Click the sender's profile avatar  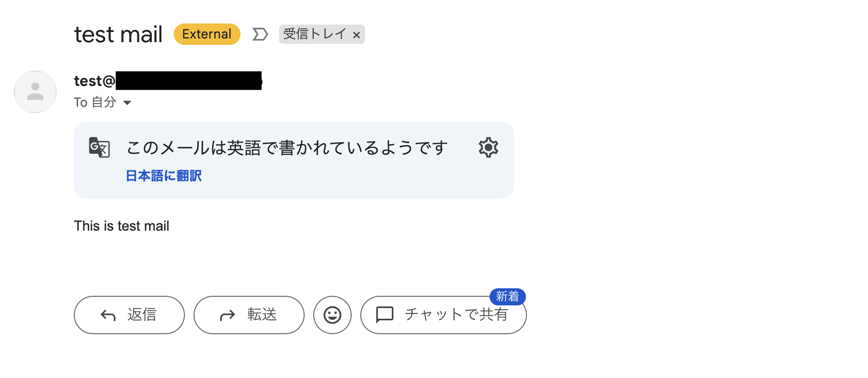[35, 92]
